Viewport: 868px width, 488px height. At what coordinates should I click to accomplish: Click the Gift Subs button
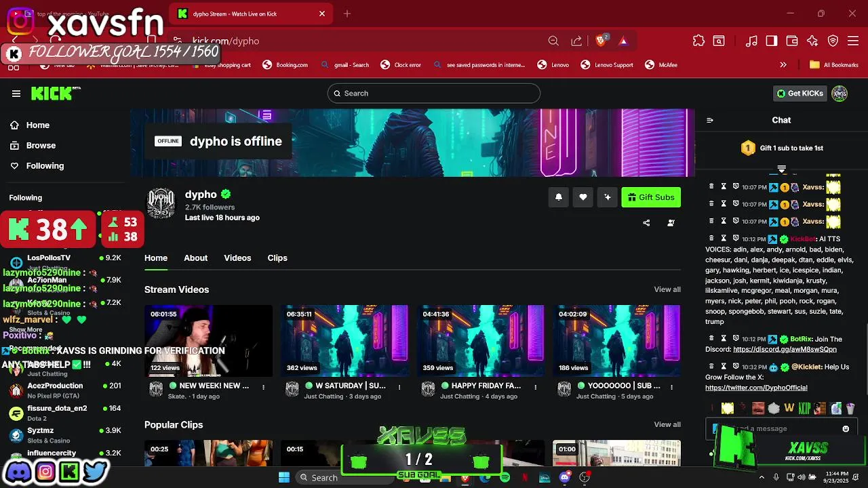coord(651,197)
